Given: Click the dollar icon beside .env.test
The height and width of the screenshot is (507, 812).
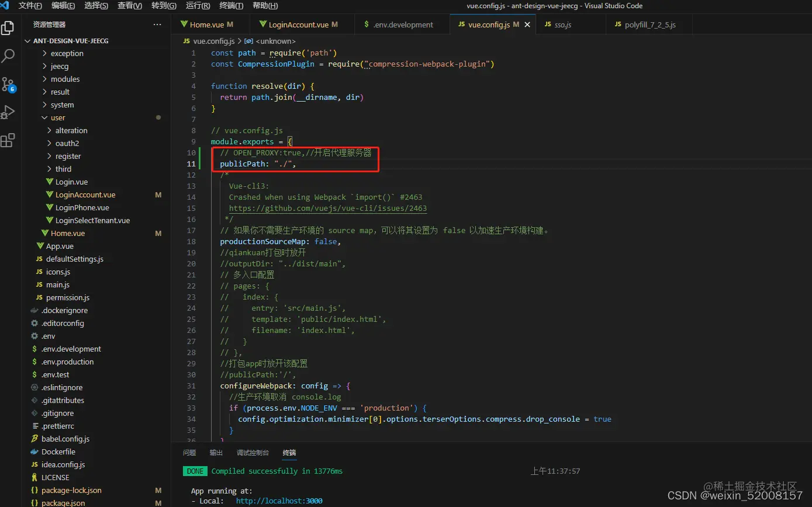Looking at the screenshot, I should pos(34,374).
